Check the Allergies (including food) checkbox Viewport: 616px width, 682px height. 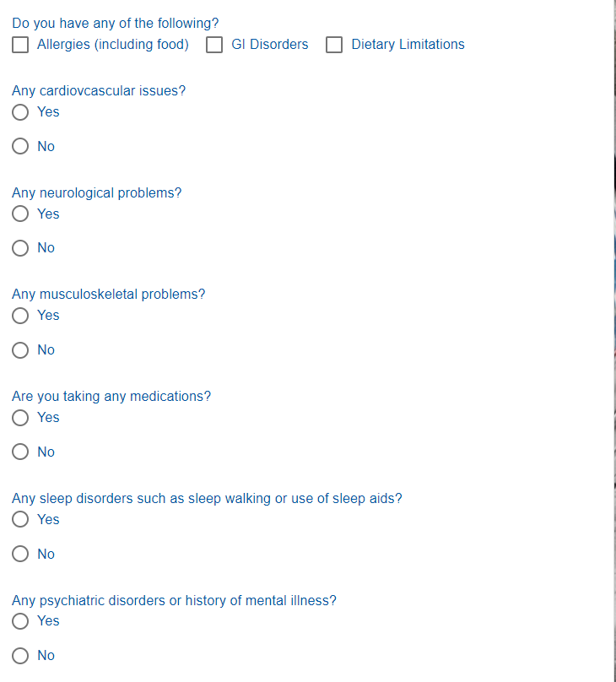[x=20, y=45]
